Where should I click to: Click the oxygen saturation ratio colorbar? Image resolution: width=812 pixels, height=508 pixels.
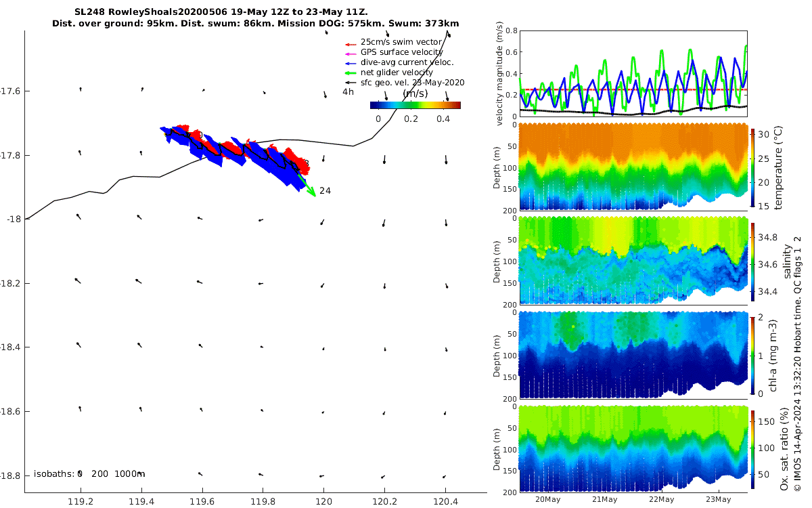752,449
